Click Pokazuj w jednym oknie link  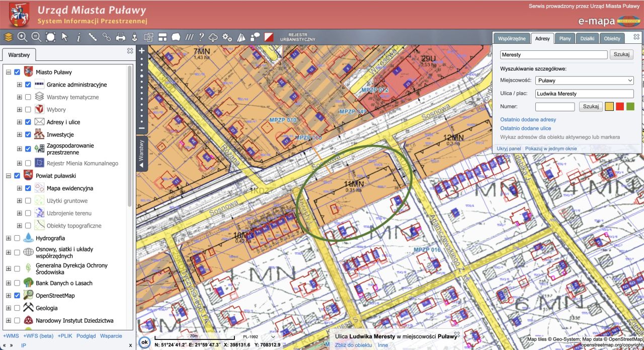[x=551, y=149]
